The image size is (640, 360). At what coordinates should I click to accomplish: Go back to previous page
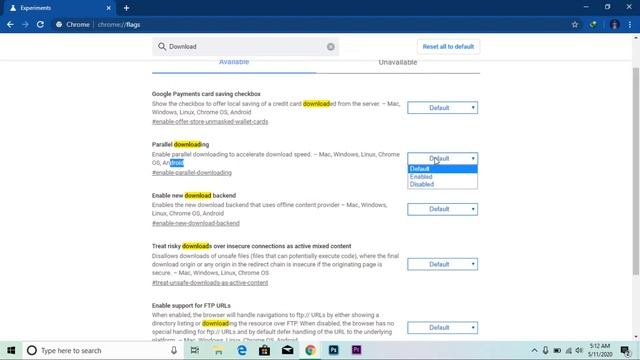click(10, 24)
